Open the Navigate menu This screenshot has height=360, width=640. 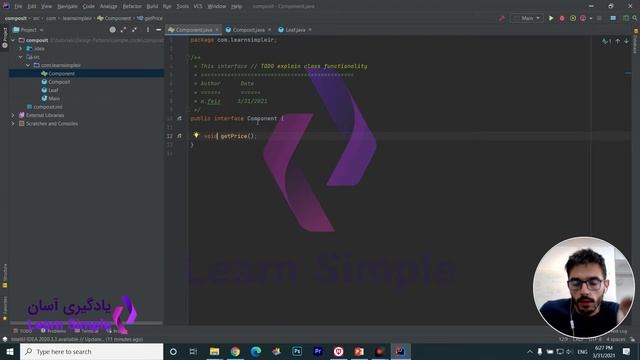(x=67, y=6)
